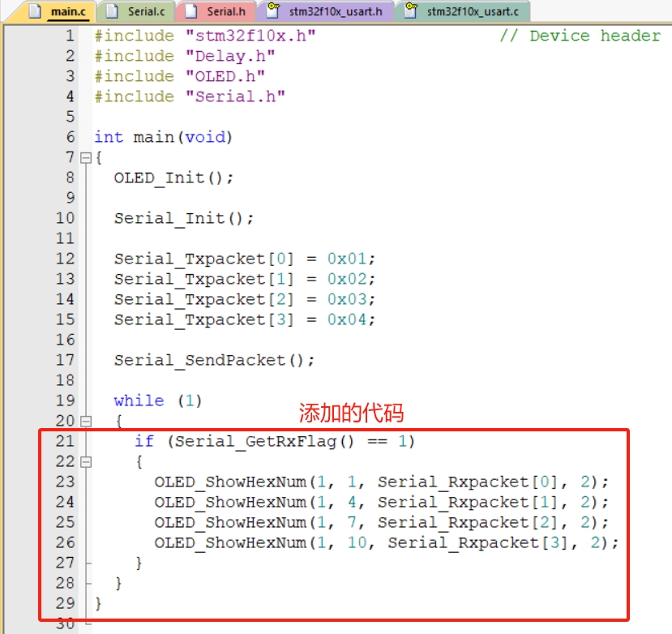The image size is (672, 634).
Task: Click line number 17 in the gutter
Action: point(65,361)
